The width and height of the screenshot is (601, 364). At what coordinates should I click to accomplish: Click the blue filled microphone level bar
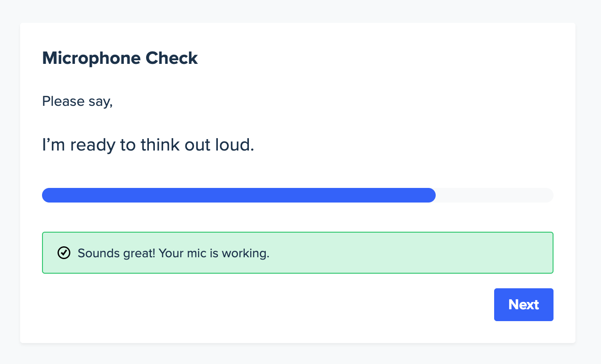coord(239,195)
